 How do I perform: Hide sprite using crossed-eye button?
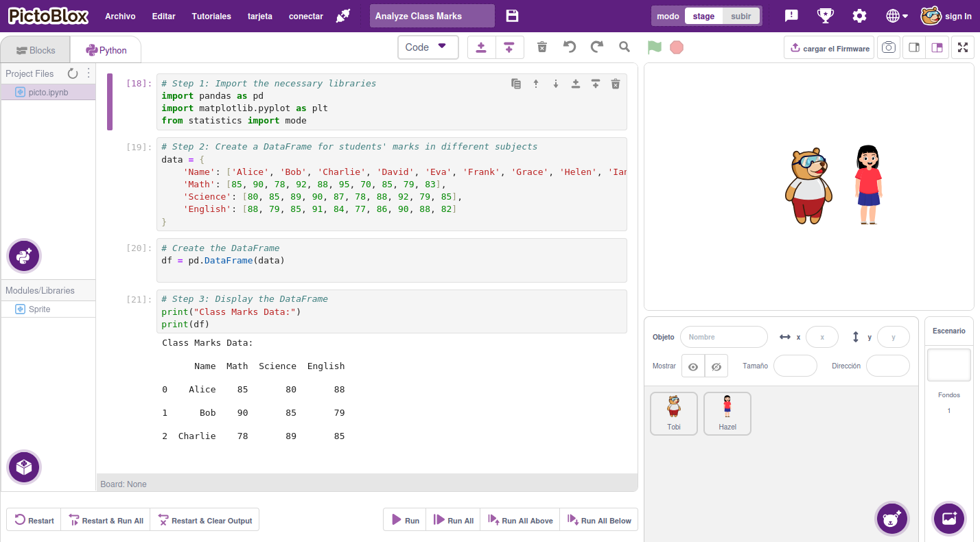click(x=716, y=366)
